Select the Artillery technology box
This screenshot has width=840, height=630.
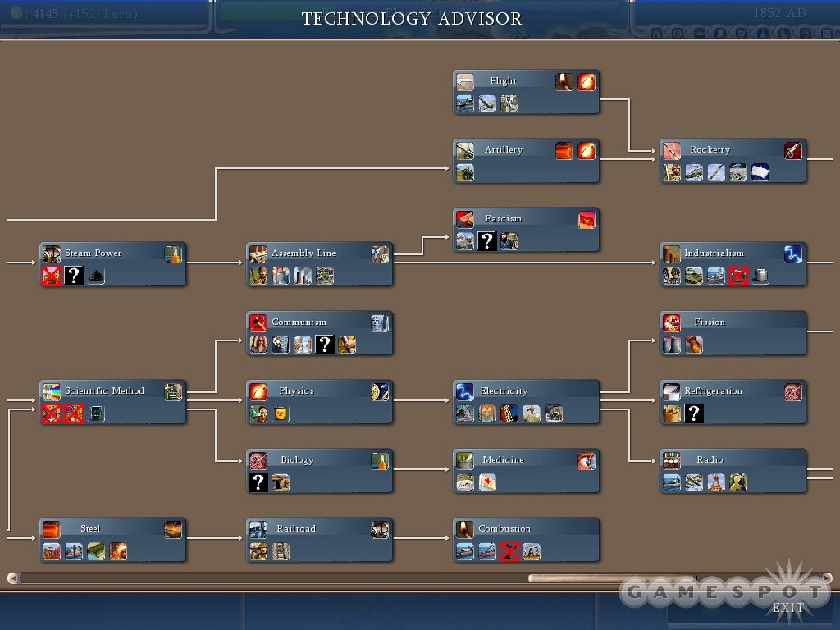click(x=526, y=161)
